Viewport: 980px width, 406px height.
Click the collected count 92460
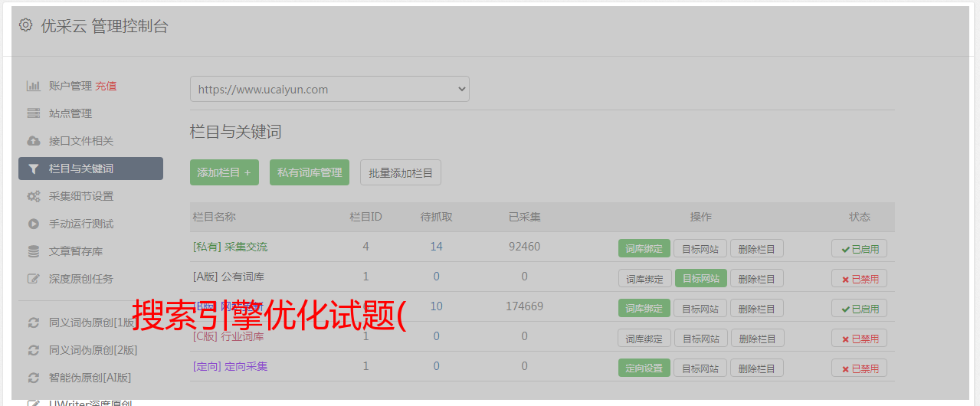point(525,247)
